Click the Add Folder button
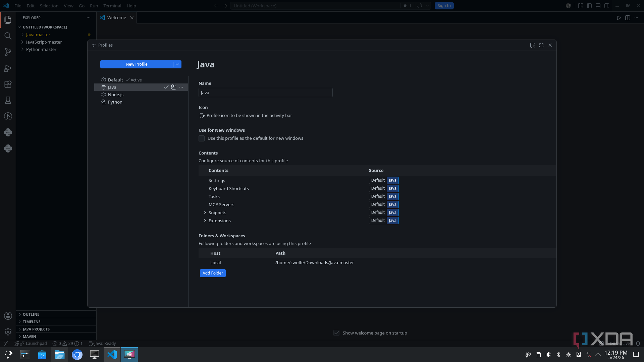 [x=213, y=273]
